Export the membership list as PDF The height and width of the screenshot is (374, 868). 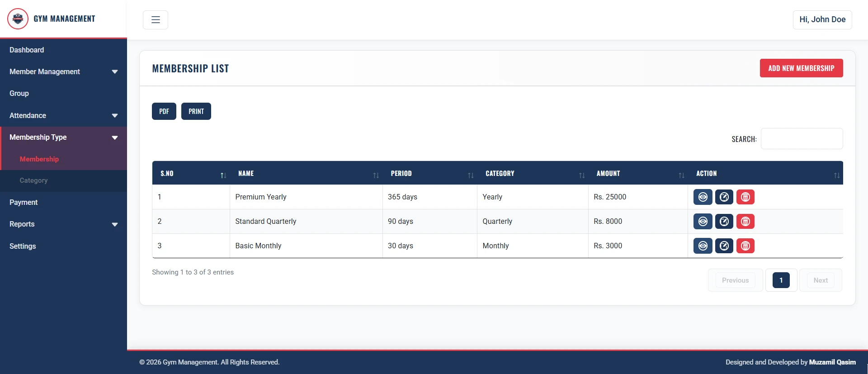[x=164, y=111]
